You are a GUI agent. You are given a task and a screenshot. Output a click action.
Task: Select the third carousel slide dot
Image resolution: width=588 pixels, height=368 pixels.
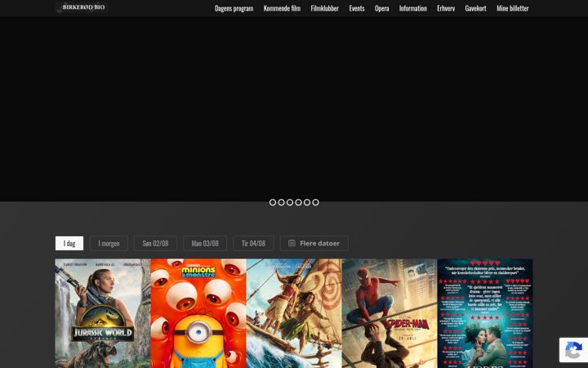click(290, 203)
